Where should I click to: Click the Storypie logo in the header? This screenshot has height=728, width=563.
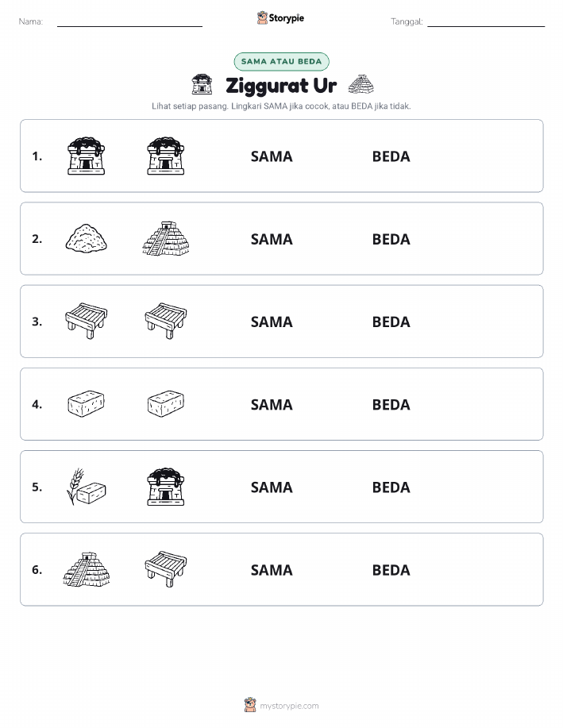(x=280, y=18)
